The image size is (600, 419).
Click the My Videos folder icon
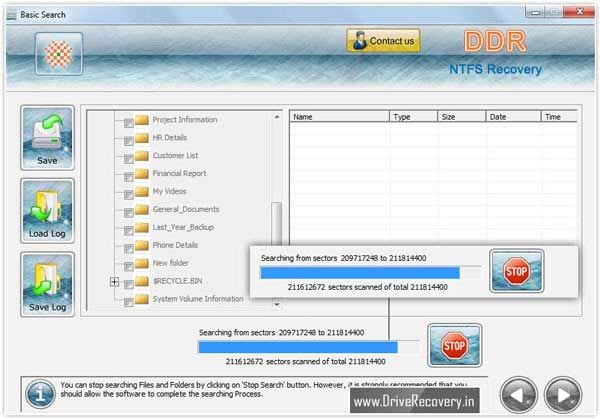[x=142, y=191]
